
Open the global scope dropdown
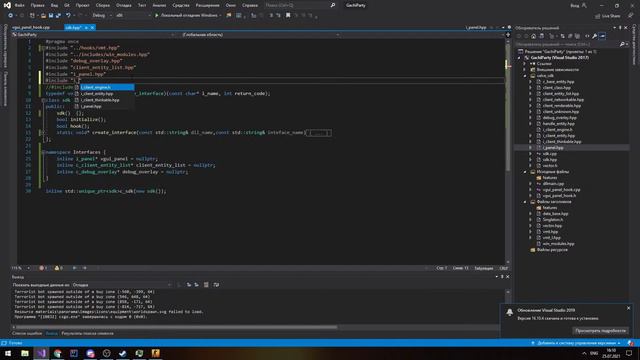click(260, 35)
